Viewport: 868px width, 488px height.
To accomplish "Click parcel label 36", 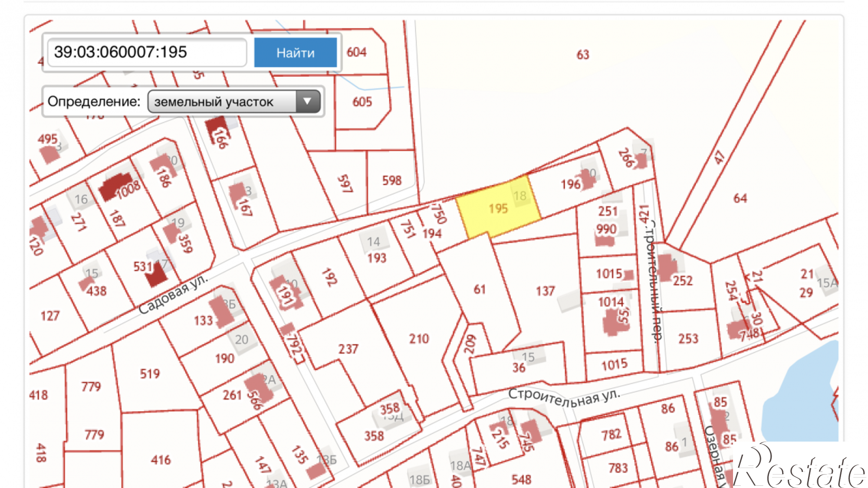I will tap(519, 368).
